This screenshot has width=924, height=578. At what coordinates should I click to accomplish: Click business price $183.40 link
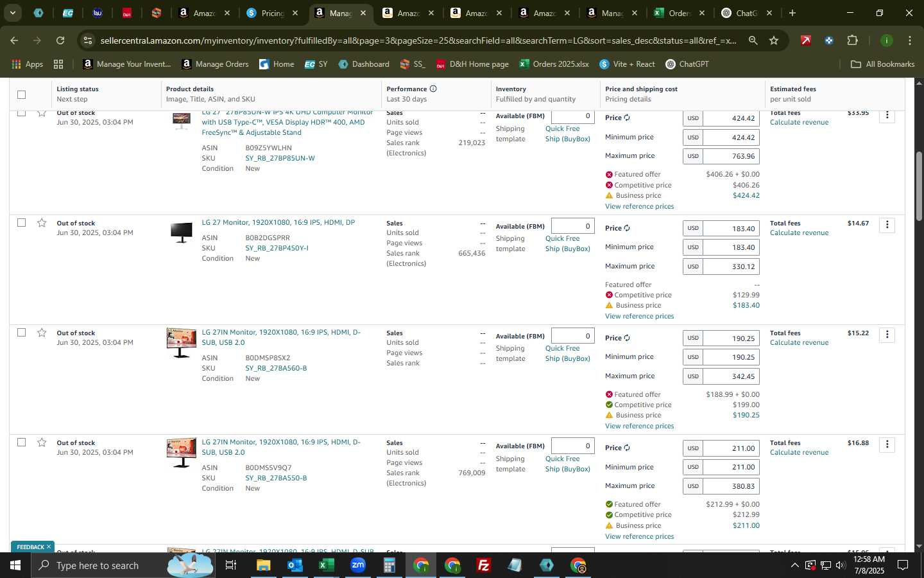pyautogui.click(x=746, y=305)
